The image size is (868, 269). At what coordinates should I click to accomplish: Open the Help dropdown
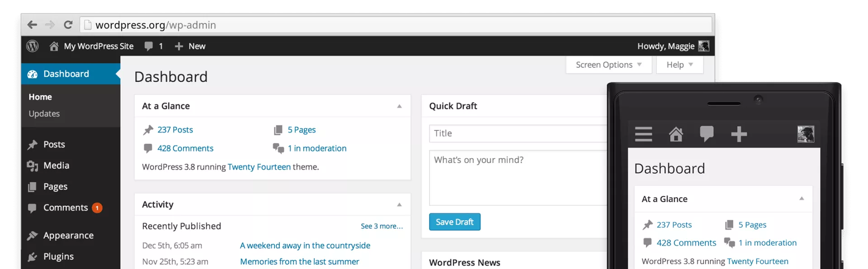[x=679, y=65]
